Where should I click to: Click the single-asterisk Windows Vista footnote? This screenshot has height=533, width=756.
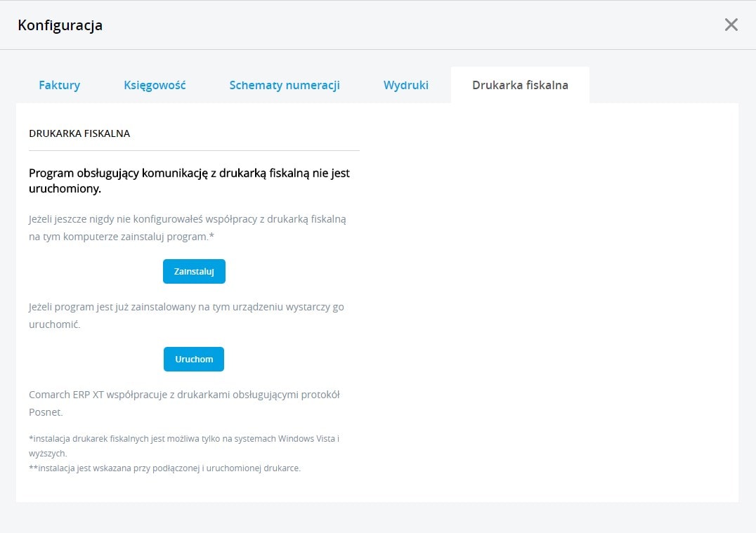[184, 445]
